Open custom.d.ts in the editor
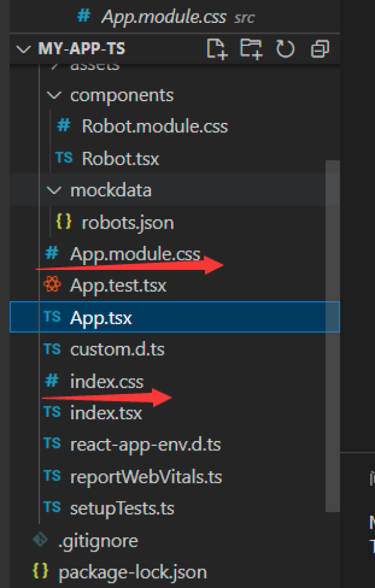The image size is (375, 588). pyautogui.click(x=117, y=350)
